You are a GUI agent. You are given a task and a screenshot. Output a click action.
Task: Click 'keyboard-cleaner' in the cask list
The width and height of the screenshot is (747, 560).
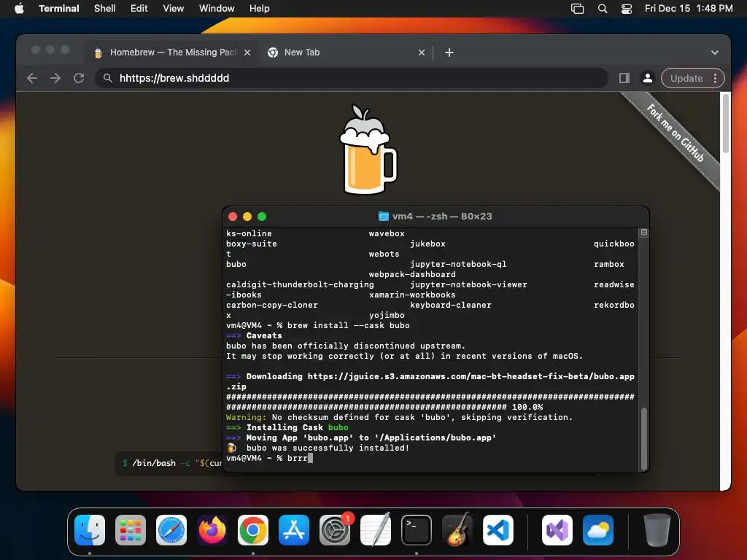coord(450,306)
